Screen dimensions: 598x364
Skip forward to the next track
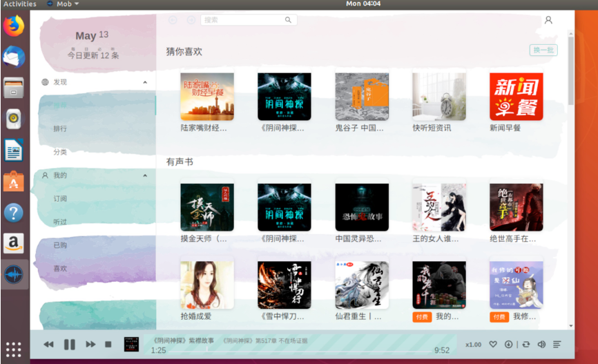coord(90,345)
